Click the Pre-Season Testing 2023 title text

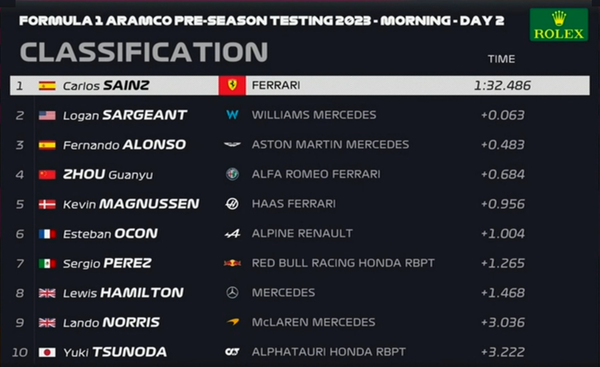pos(261,20)
